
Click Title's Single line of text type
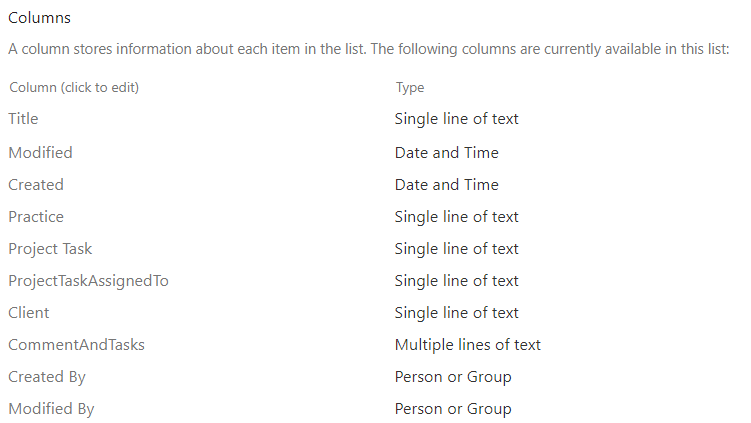tap(456, 119)
